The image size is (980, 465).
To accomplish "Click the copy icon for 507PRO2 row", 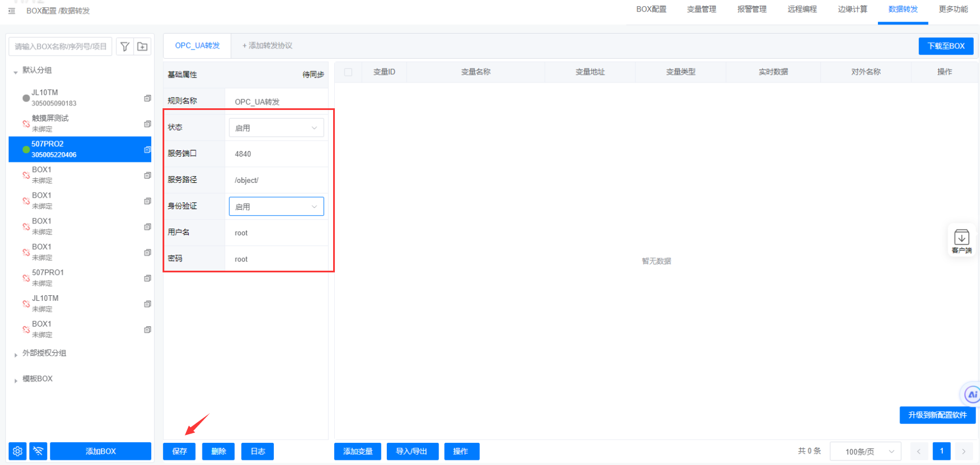I will pyautogui.click(x=148, y=149).
